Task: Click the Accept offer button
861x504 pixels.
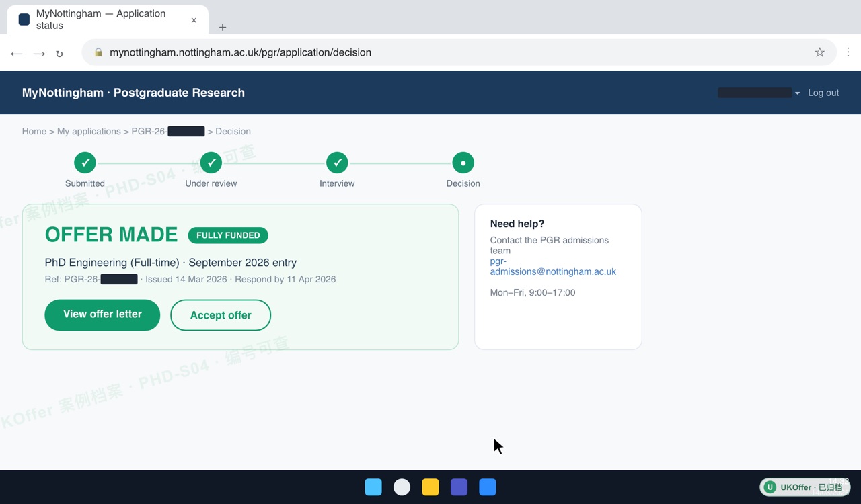Action: [221, 315]
